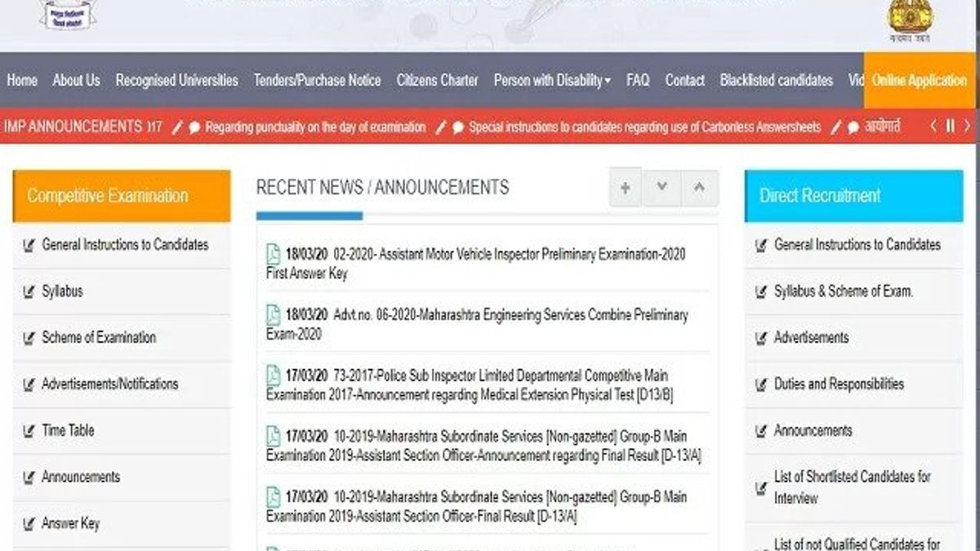The width and height of the screenshot is (980, 551).
Task: Open Assistant Motor Vehicle Inspector Answer Key news
Action: click(x=476, y=264)
